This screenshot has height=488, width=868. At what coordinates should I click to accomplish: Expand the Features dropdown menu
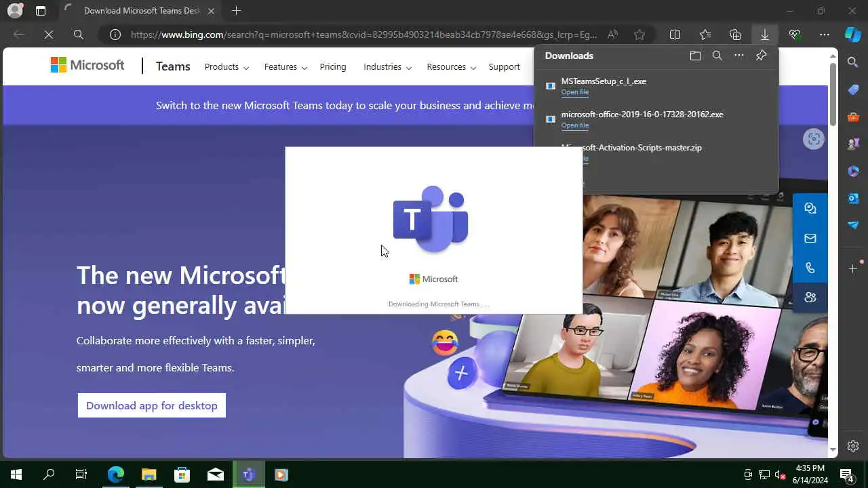285,66
